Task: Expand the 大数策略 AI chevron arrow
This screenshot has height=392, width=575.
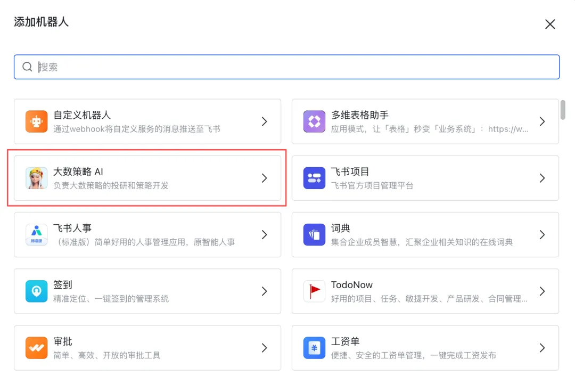Action: pos(265,178)
